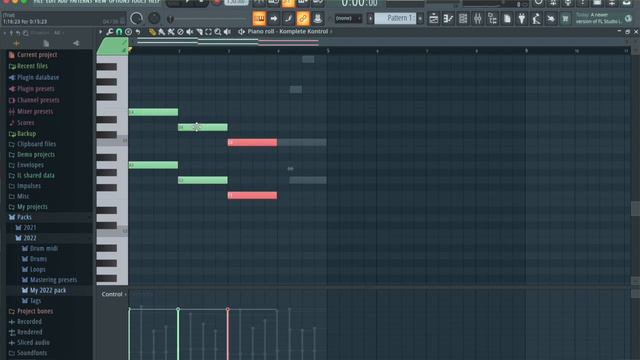Toggle the step editing curve button
The width and height of the screenshot is (640, 360).
click(289, 18)
